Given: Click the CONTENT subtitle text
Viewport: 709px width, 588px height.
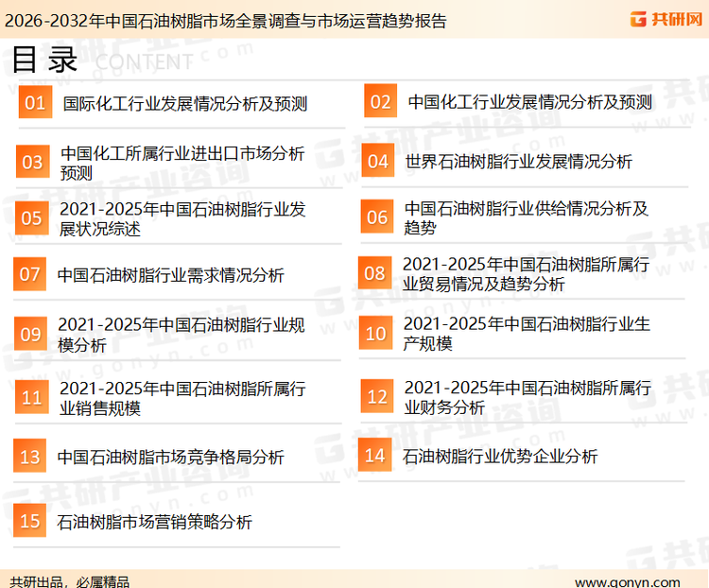Looking at the screenshot, I should [x=145, y=62].
